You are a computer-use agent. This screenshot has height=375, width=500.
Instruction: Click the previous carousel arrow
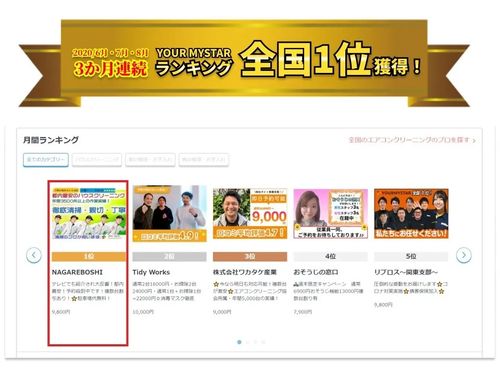(x=34, y=255)
